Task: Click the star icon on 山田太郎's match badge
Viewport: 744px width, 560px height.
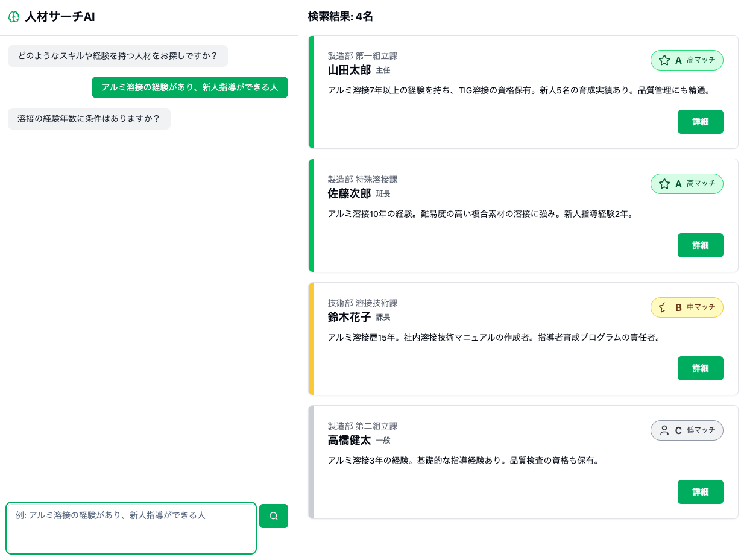Action: 664,60
